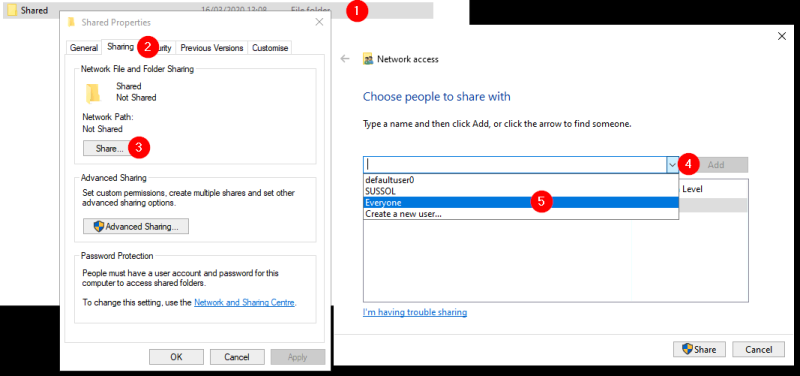Click the back arrow in Network access
Viewport: 800px width, 376px height.
click(345, 59)
